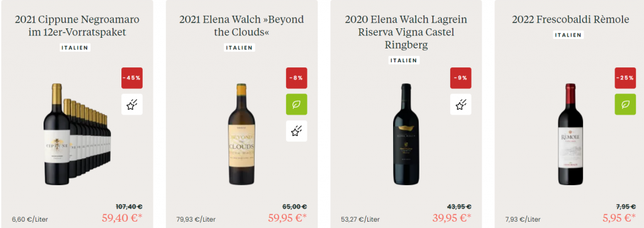
Task: Click the shooting star icon on Cippune Negroamaro
Action: [x=132, y=105]
